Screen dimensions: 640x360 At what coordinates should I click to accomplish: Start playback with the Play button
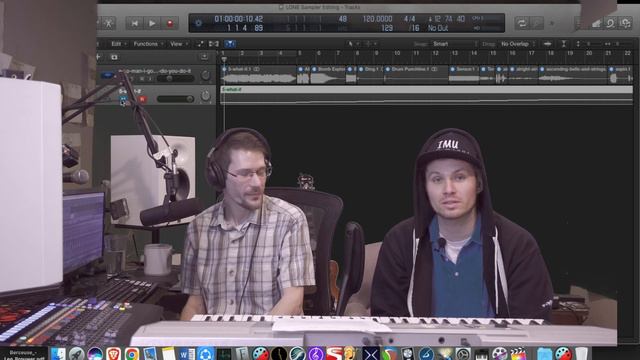pyautogui.click(x=152, y=24)
